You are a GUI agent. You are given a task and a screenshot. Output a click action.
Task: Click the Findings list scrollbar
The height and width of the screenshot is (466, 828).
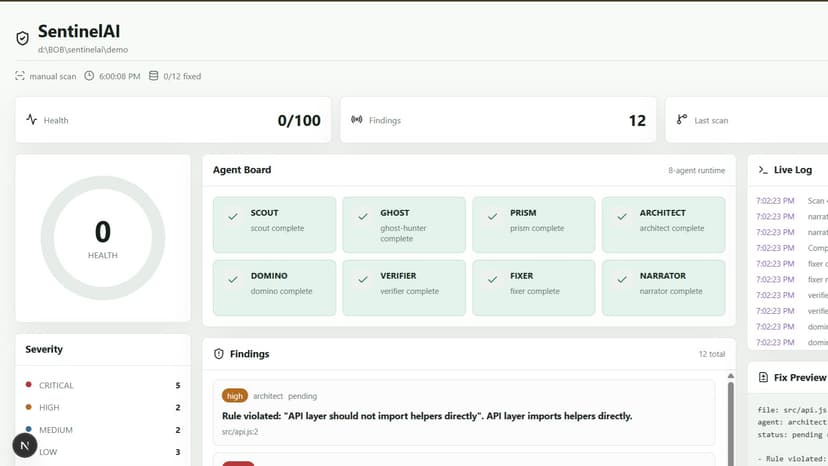coord(731,423)
